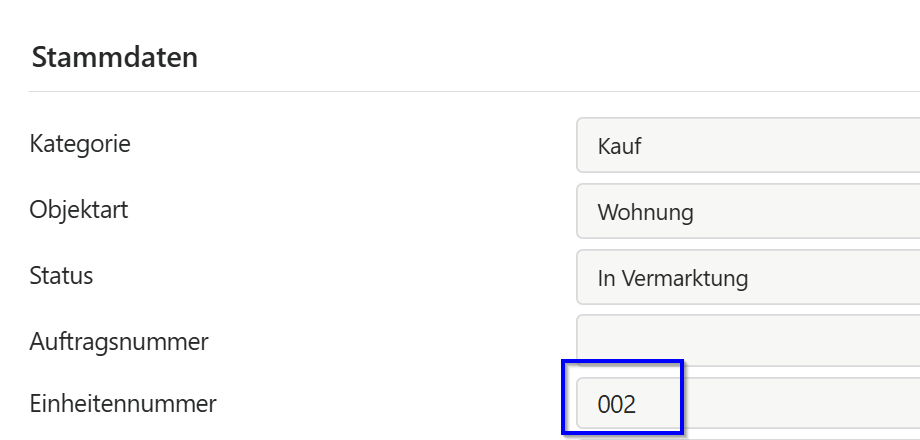Image resolution: width=920 pixels, height=440 pixels.
Task: Open the Kategorie dropdown
Action: coord(748,146)
